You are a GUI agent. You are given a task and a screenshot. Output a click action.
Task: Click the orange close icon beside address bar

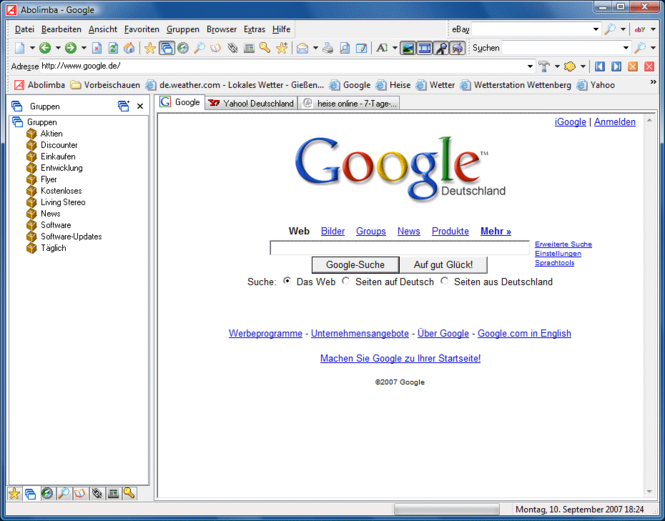(x=633, y=67)
